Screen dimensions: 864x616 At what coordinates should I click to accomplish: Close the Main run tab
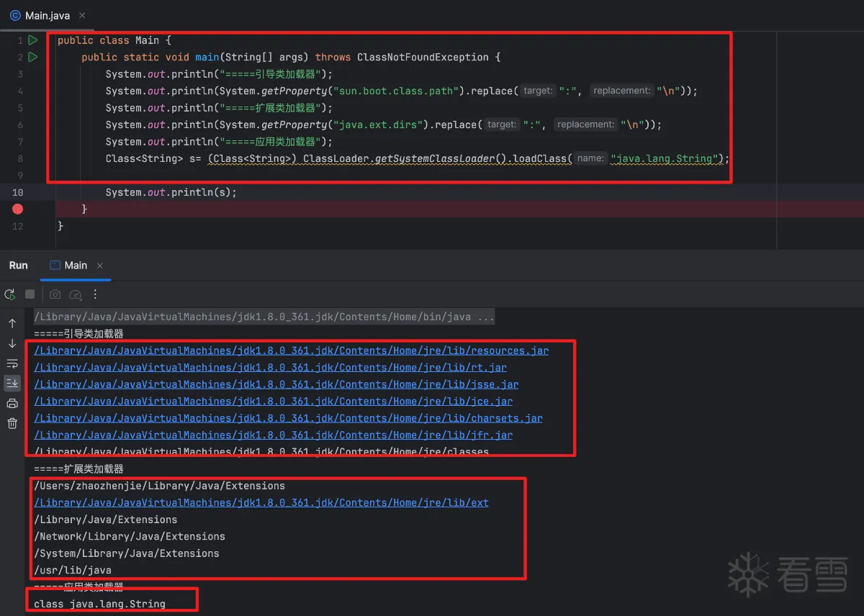(x=100, y=266)
